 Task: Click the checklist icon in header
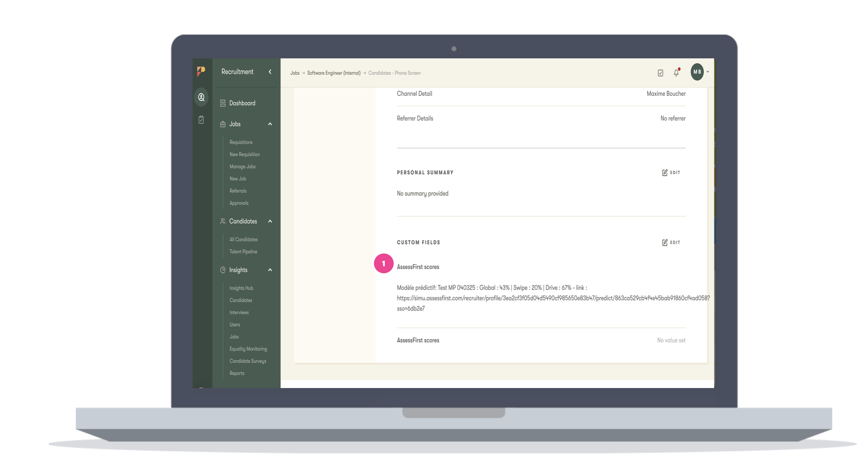(660, 73)
